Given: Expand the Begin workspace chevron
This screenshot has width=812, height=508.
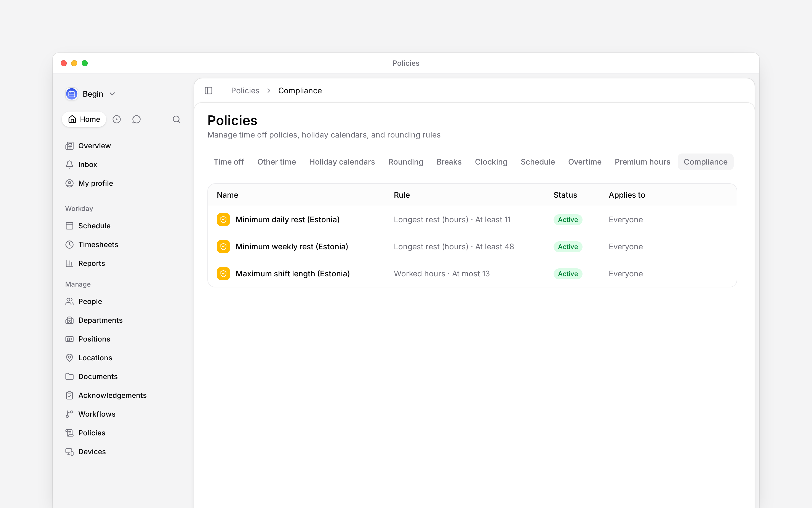Looking at the screenshot, I should click(x=113, y=94).
